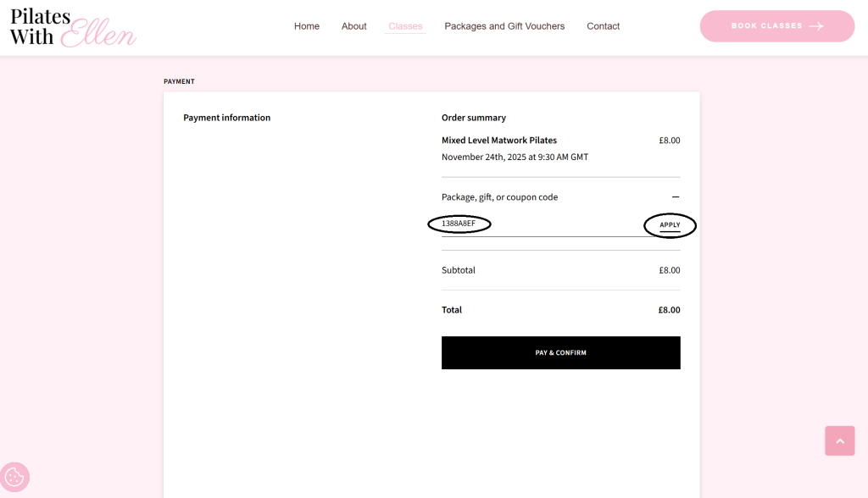Go to the Home page
The image size is (868, 498).
pyautogui.click(x=306, y=26)
